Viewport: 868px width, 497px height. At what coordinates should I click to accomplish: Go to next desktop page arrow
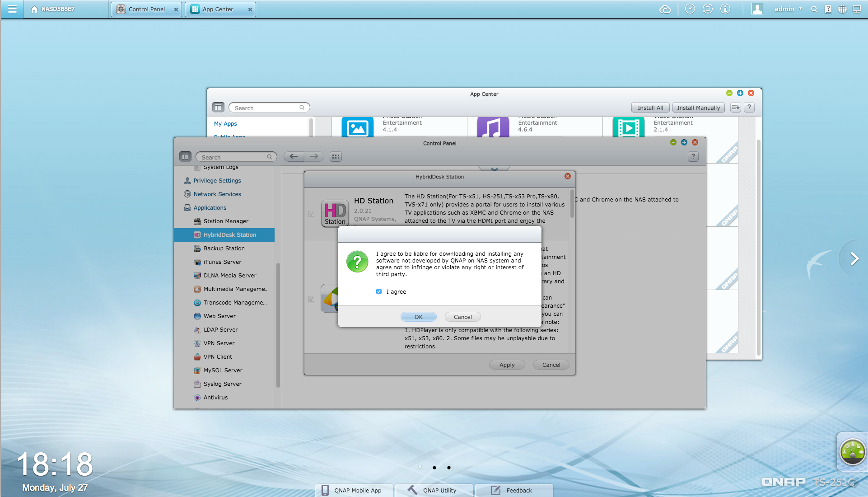(x=854, y=259)
